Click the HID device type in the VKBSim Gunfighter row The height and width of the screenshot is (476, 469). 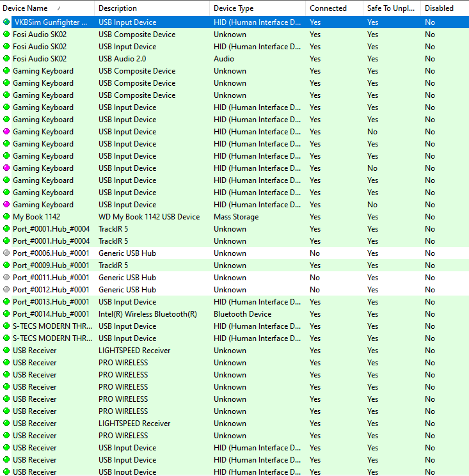click(x=257, y=22)
